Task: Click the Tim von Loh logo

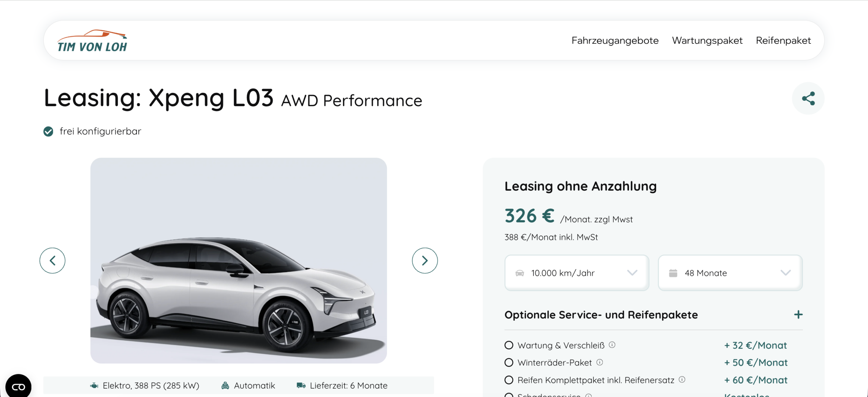Action: pyautogui.click(x=92, y=41)
